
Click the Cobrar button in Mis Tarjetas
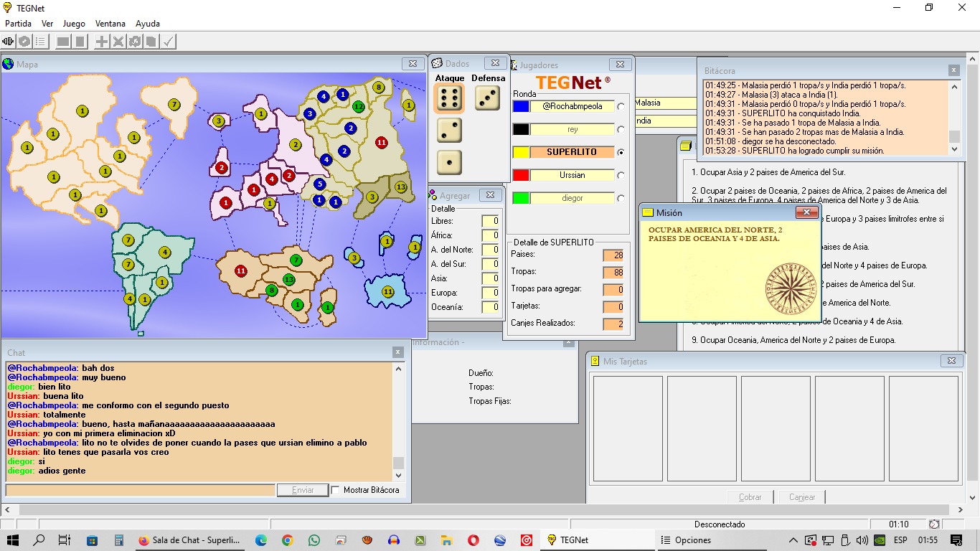tap(750, 496)
